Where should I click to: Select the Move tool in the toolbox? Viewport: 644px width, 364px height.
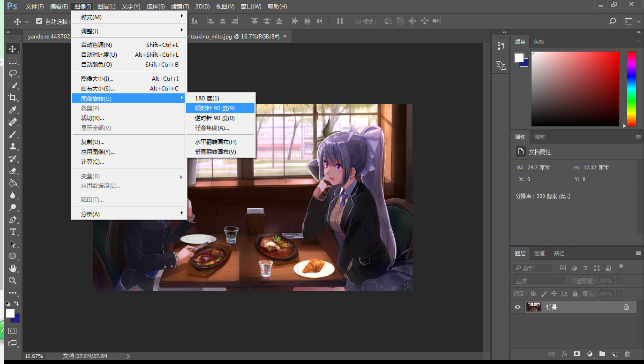coord(13,49)
